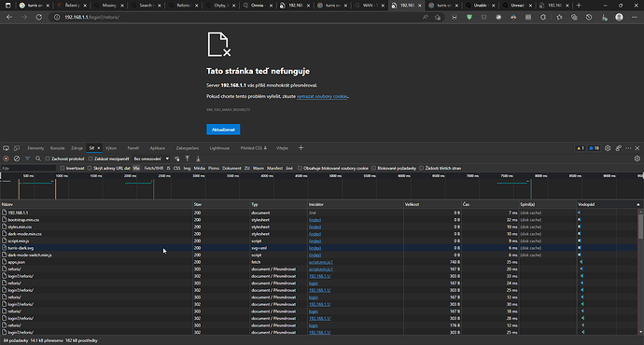Export HAR file download arrow icon

(x=198, y=159)
